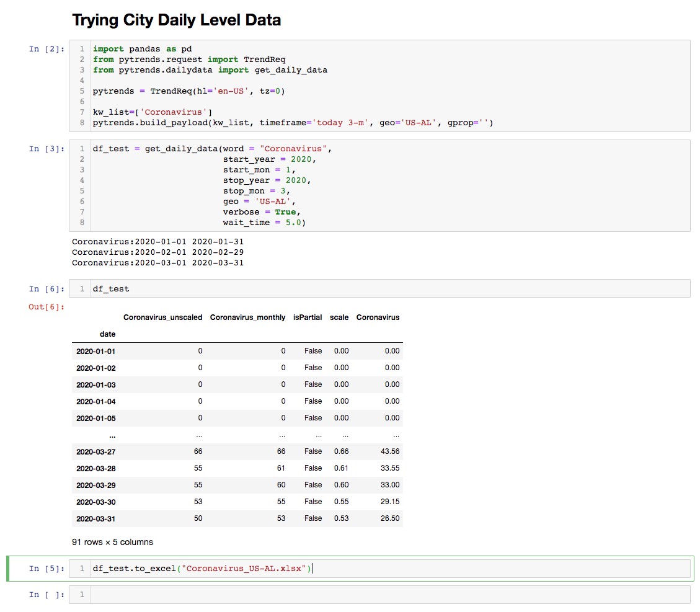Click the In [3] prompt label
Screen dimensions: 700x612
(x=47, y=149)
